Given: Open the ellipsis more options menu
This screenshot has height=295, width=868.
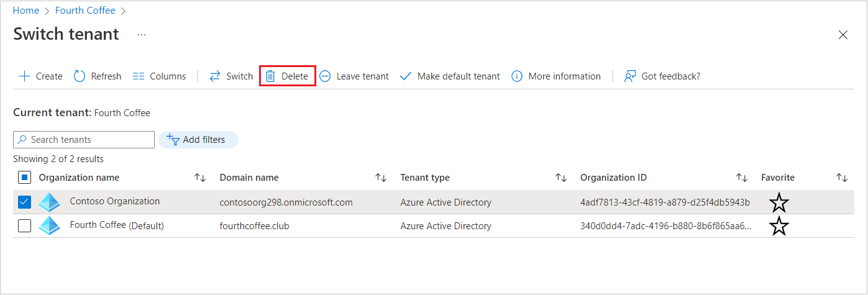Looking at the screenshot, I should coord(142,35).
